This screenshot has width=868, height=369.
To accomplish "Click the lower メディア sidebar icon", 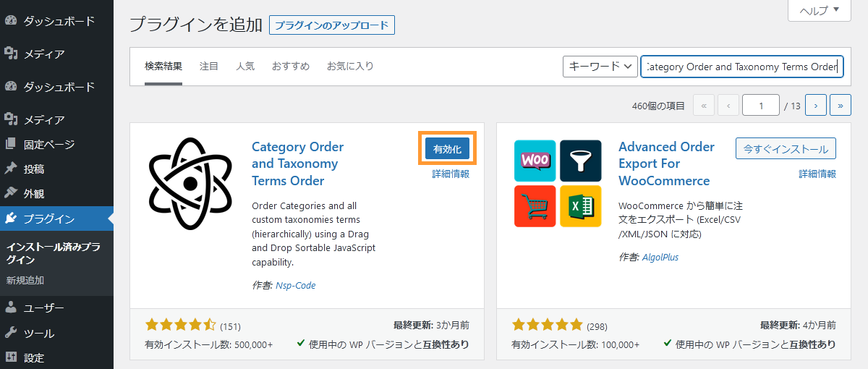I will [11, 119].
